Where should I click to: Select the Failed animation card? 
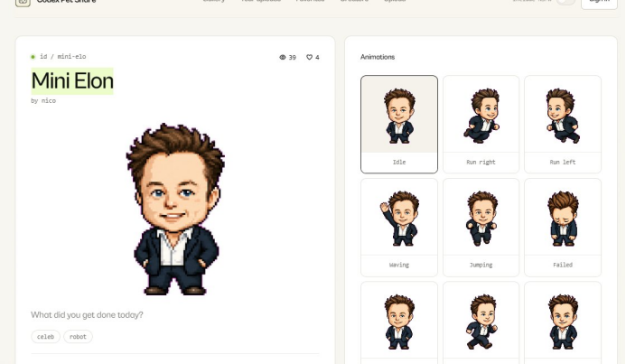pos(563,228)
